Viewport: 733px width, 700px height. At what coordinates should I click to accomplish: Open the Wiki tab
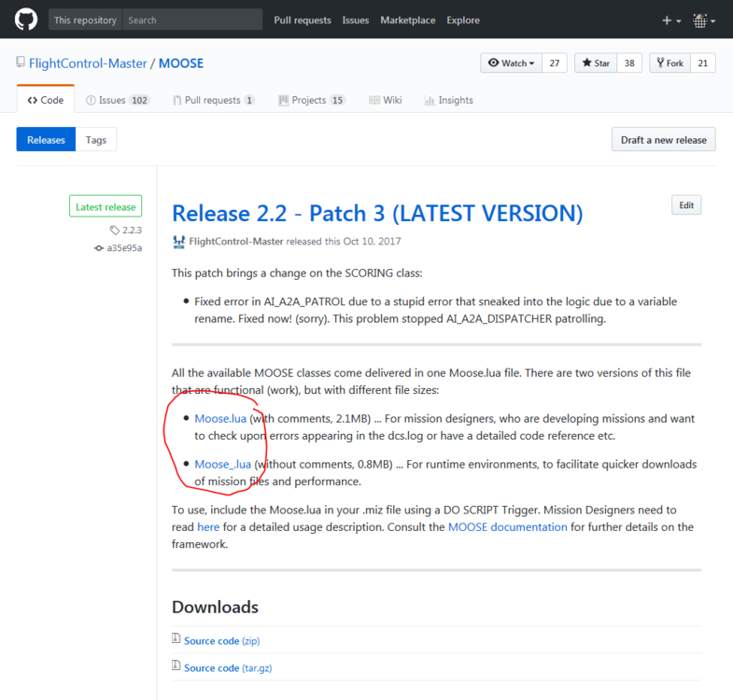(x=386, y=100)
